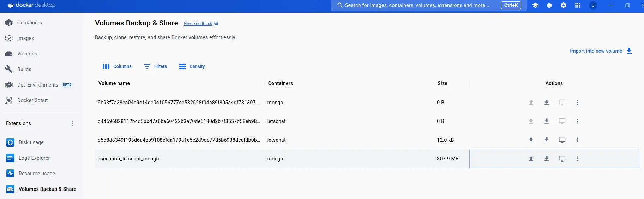Open Columns visibility selector
Image resolution: width=644 pixels, height=199 pixels.
coord(117,66)
